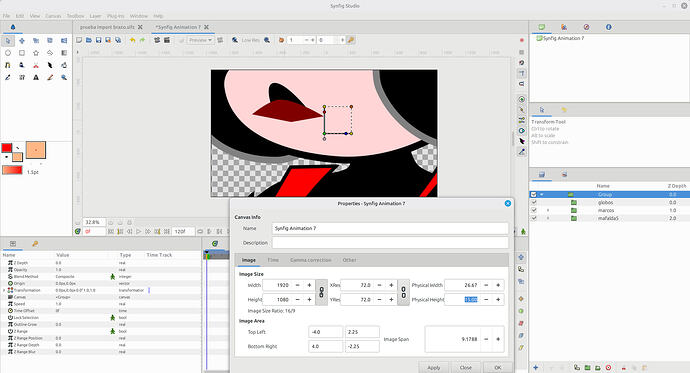Toggle the XRes/YRes chain link
The height and width of the screenshot is (373, 690).
tap(404, 292)
